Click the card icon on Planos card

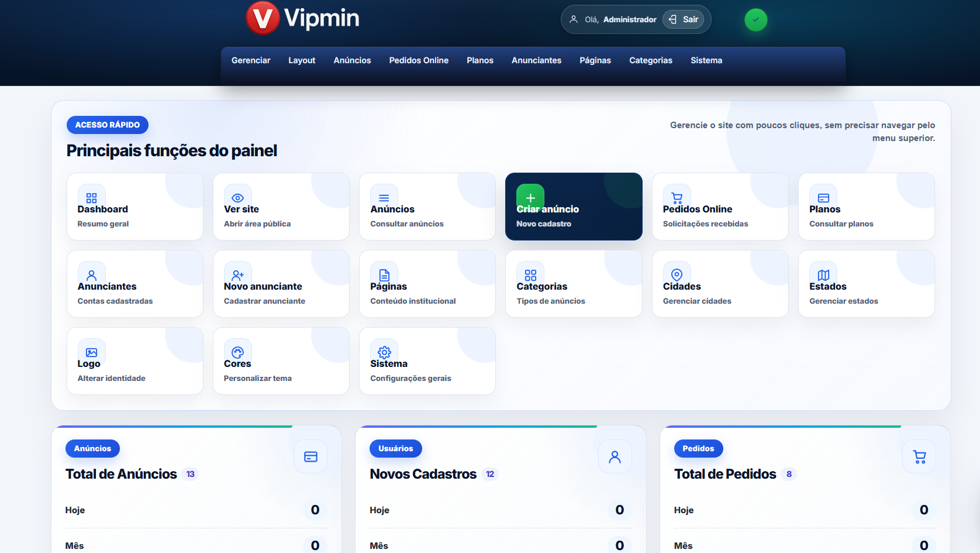pos(823,198)
